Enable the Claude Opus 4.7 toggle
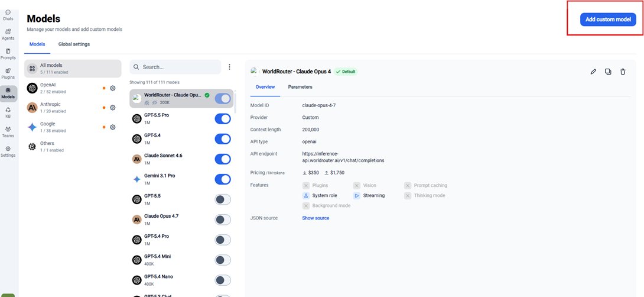644x297 pixels. pyautogui.click(x=223, y=219)
